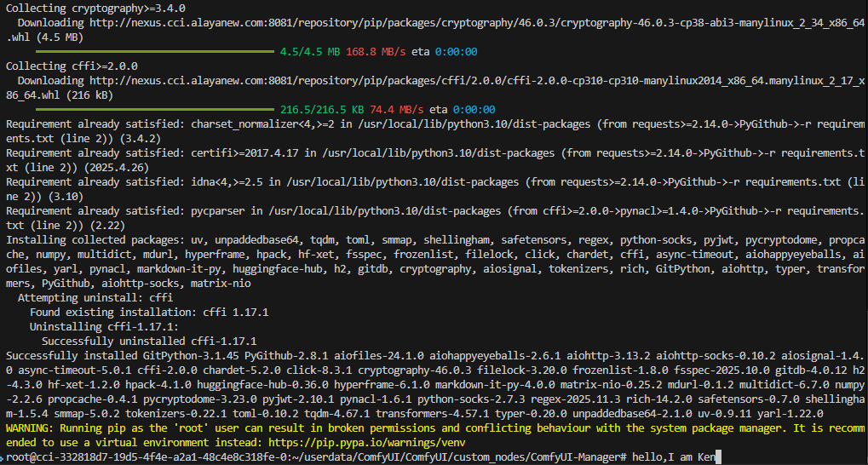Viewport: 868px width, 465px height.
Task: Click the root@cci shell prompt path
Action: [x=315, y=457]
